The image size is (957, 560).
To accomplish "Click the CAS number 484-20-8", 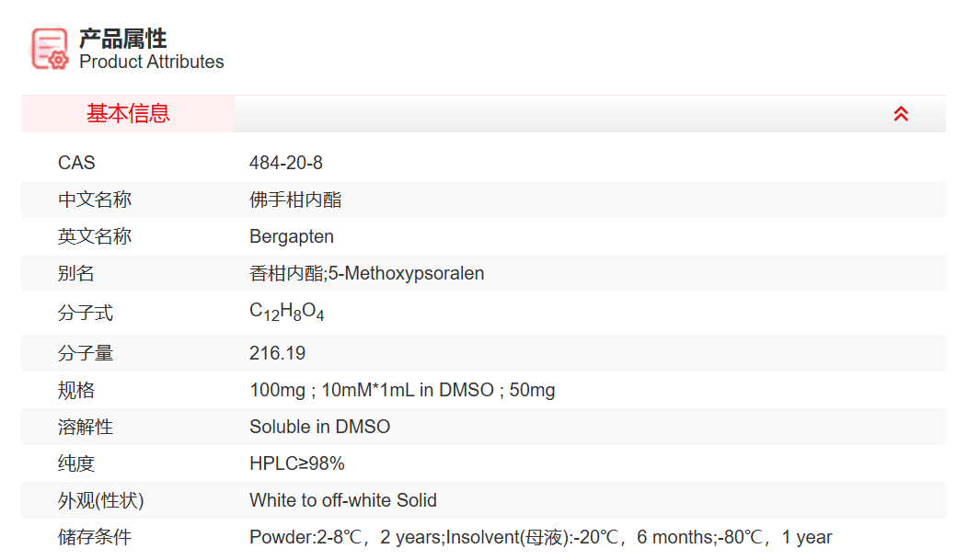I will 286,163.
